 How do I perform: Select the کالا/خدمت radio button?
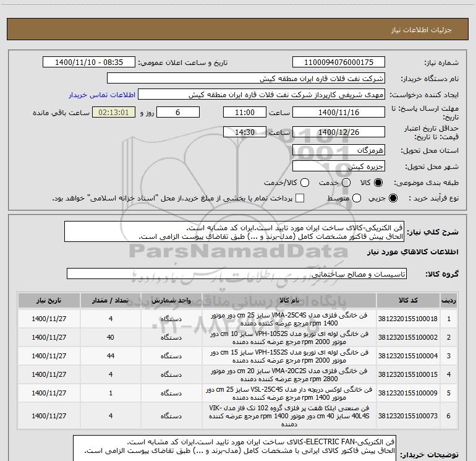(x=305, y=183)
